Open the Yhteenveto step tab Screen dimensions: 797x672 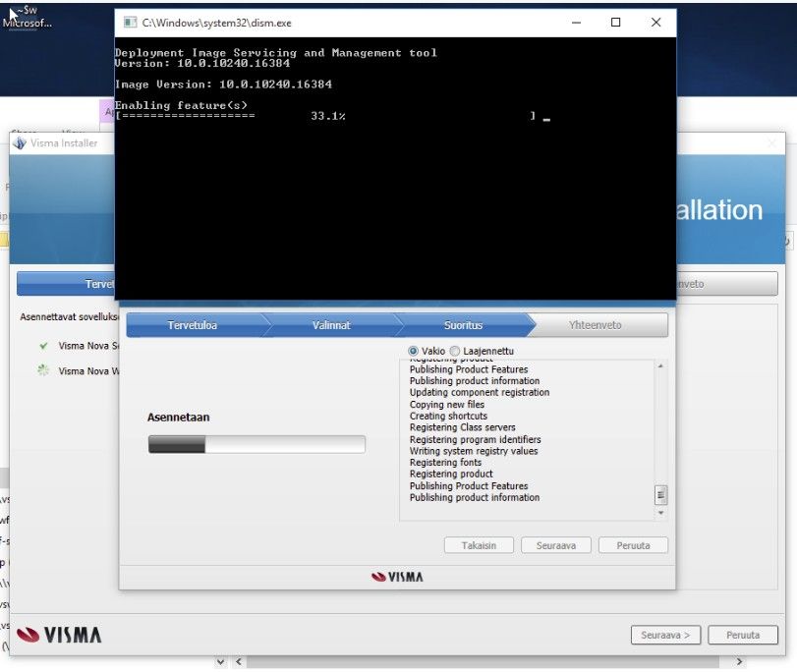tap(596, 325)
